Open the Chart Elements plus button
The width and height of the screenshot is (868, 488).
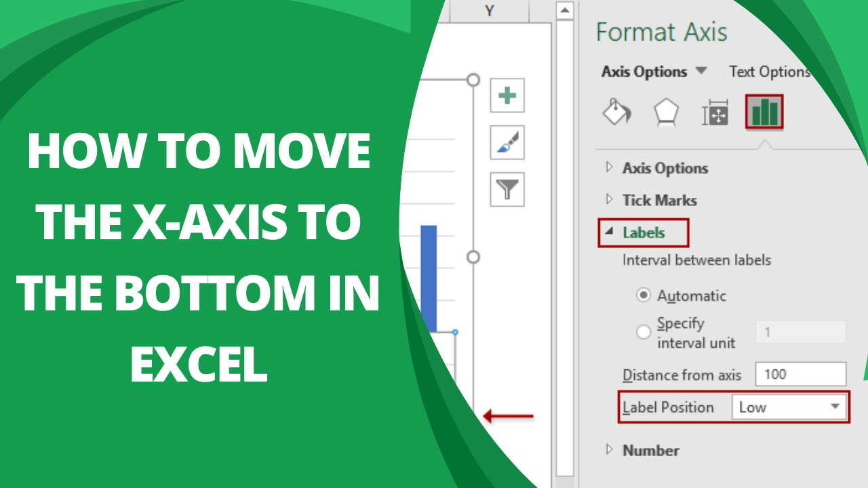pyautogui.click(x=507, y=95)
